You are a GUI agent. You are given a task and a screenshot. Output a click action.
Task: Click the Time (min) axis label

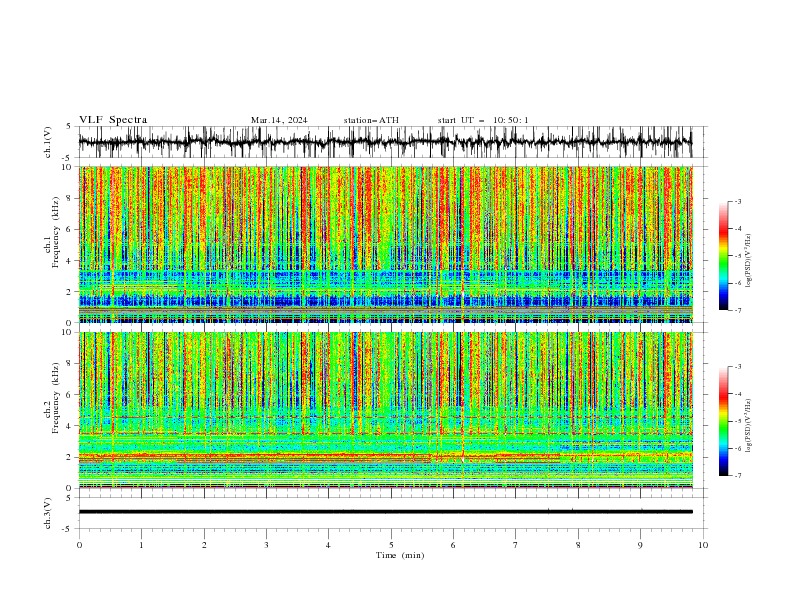coord(400,555)
